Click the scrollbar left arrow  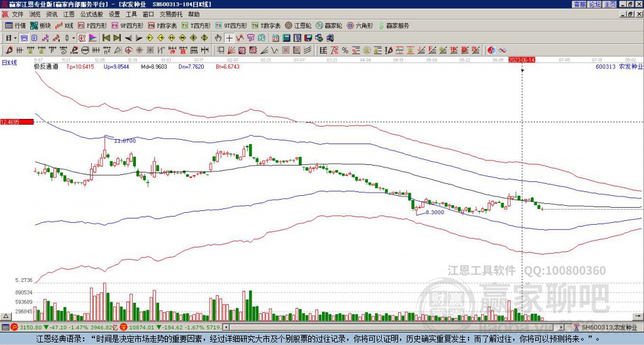(226, 327)
